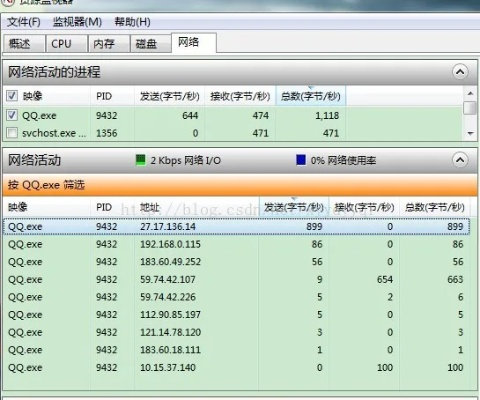The width and height of the screenshot is (480, 400).
Task: Check the svchost.exe process checkbox
Action: [12, 133]
